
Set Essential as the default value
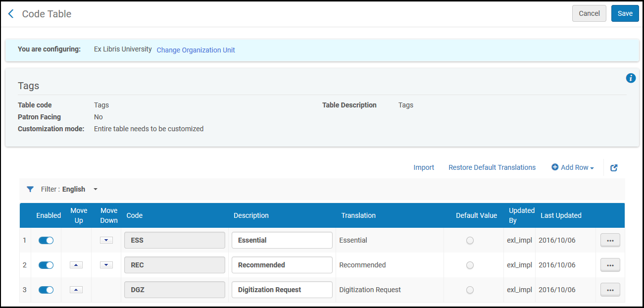pos(470,240)
